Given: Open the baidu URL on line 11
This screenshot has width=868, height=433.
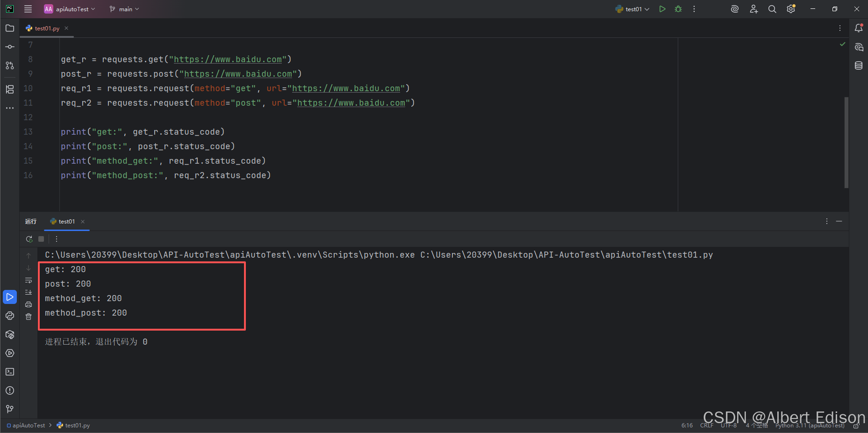Looking at the screenshot, I should tap(351, 103).
